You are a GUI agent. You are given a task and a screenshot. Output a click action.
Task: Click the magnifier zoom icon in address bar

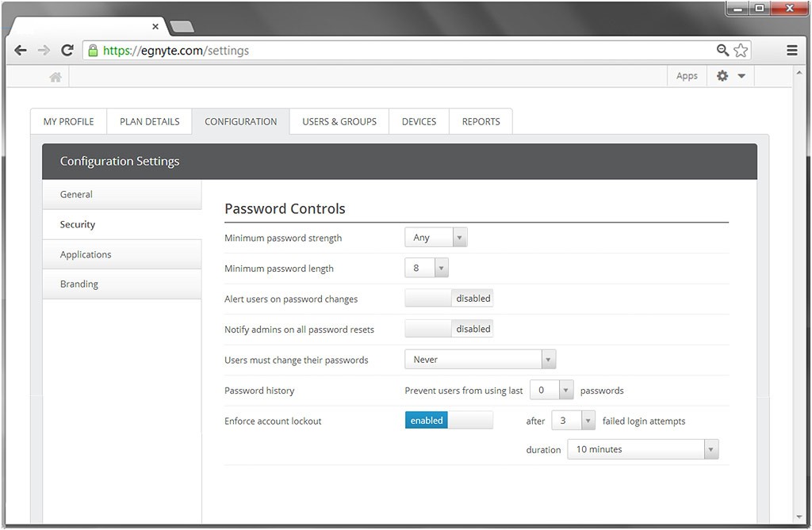pyautogui.click(x=722, y=50)
